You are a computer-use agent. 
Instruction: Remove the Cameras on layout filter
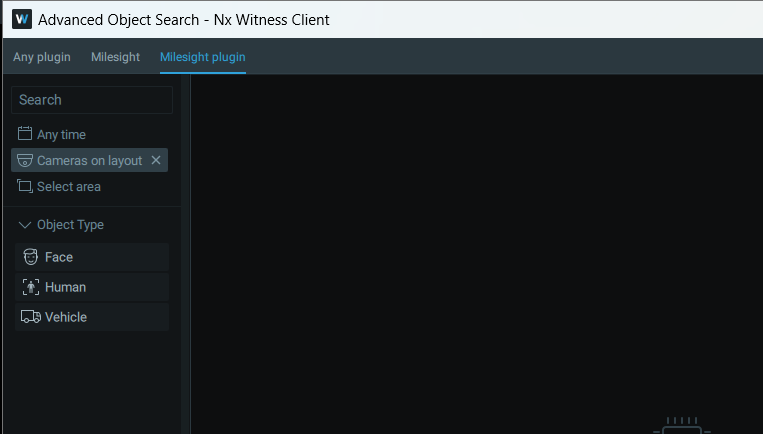(156, 160)
